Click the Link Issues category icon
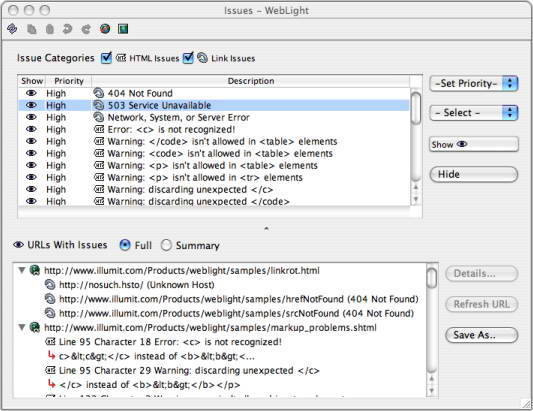533x411 pixels. tap(202, 58)
